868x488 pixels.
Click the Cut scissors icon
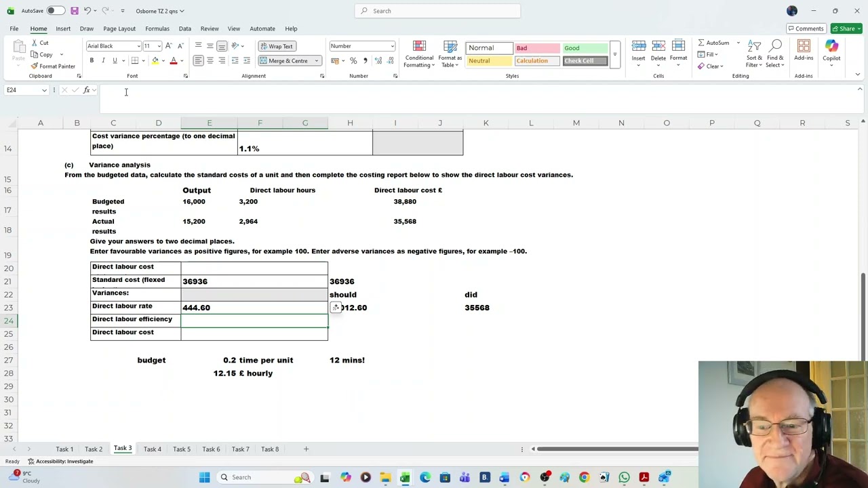tap(35, 43)
